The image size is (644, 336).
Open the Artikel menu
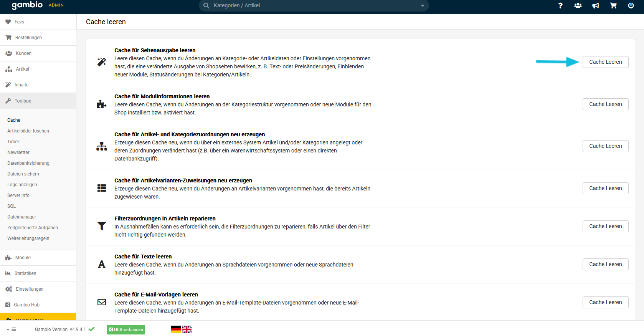[x=38, y=69]
